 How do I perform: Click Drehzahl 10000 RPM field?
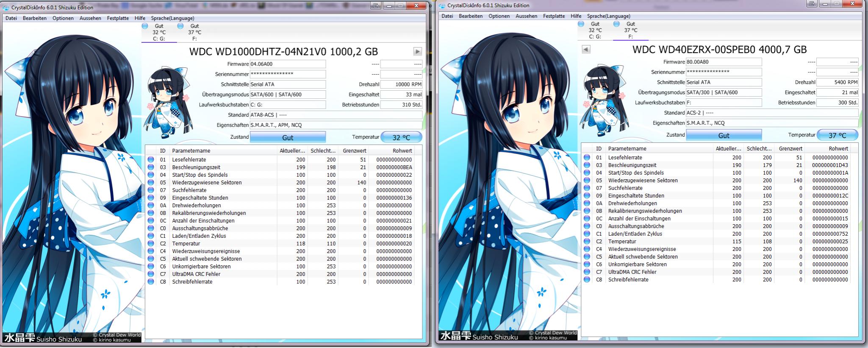tap(401, 84)
